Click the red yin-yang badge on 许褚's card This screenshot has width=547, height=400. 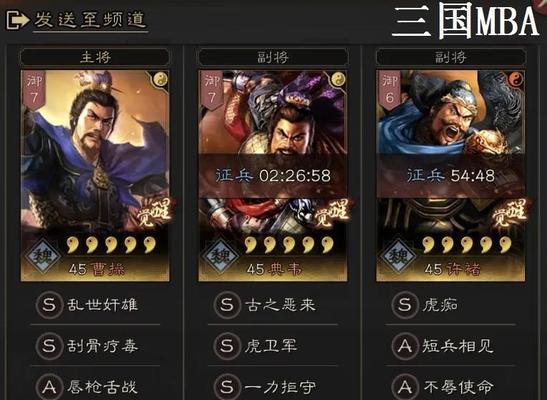click(516, 80)
